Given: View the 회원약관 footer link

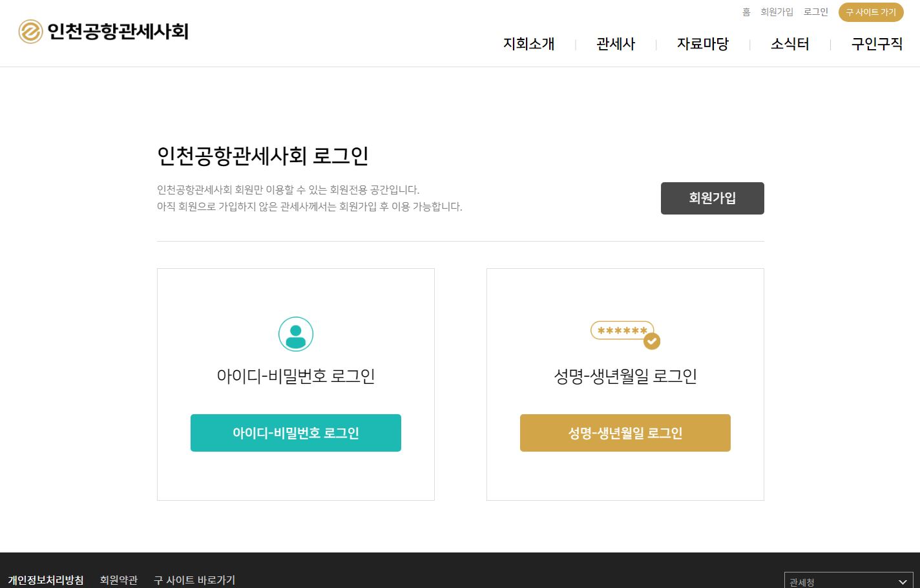Looking at the screenshot, I should pyautogui.click(x=119, y=580).
